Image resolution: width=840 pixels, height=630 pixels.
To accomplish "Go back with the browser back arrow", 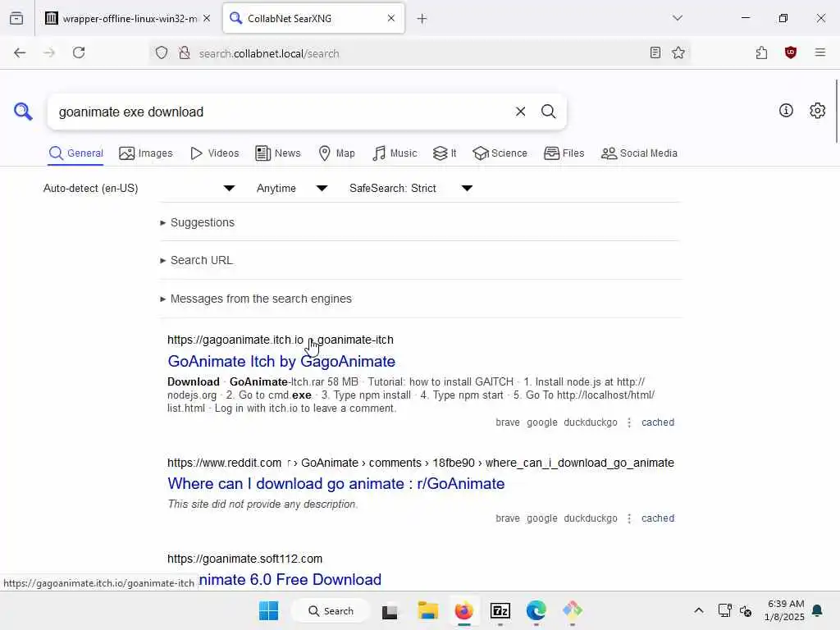I will (x=20, y=52).
